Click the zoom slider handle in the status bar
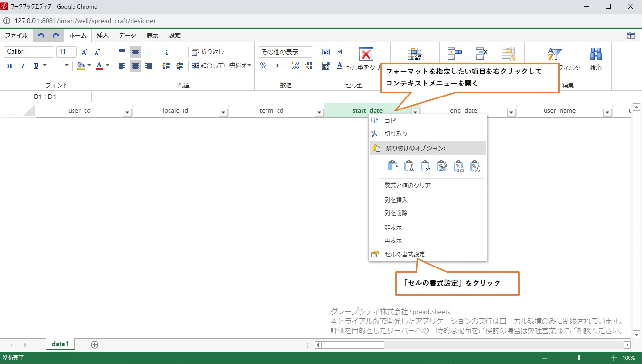 pyautogui.click(x=579, y=358)
